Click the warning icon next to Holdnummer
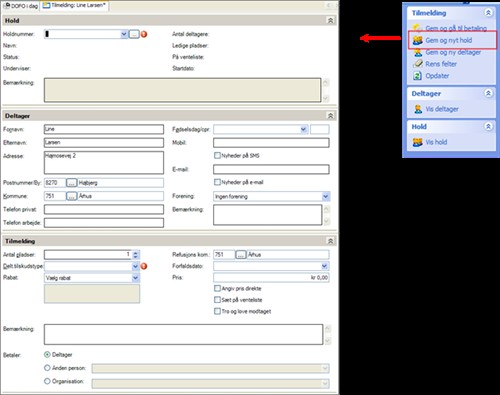The height and width of the screenshot is (395, 500). pos(144,34)
